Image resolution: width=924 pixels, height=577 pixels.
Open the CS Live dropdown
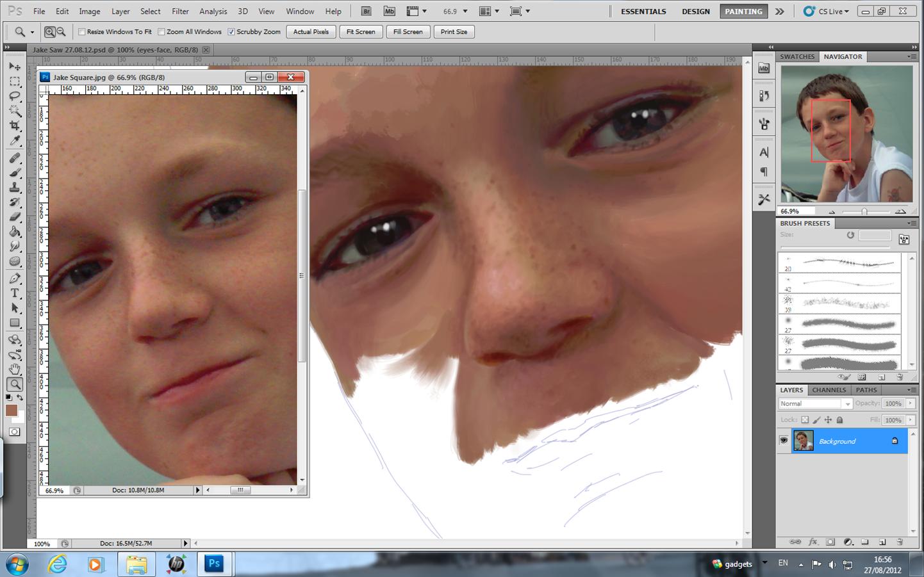(827, 12)
